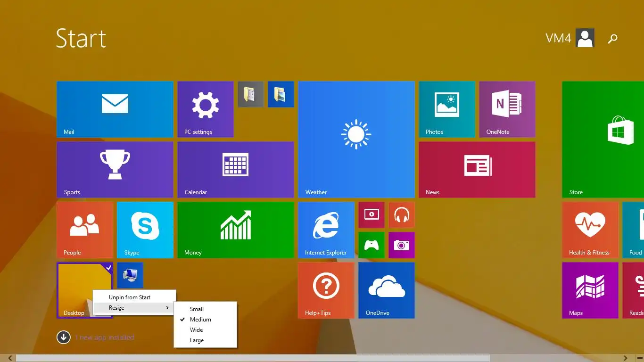Open the Store tile
This screenshot has width=644, height=362.
pos(603,140)
